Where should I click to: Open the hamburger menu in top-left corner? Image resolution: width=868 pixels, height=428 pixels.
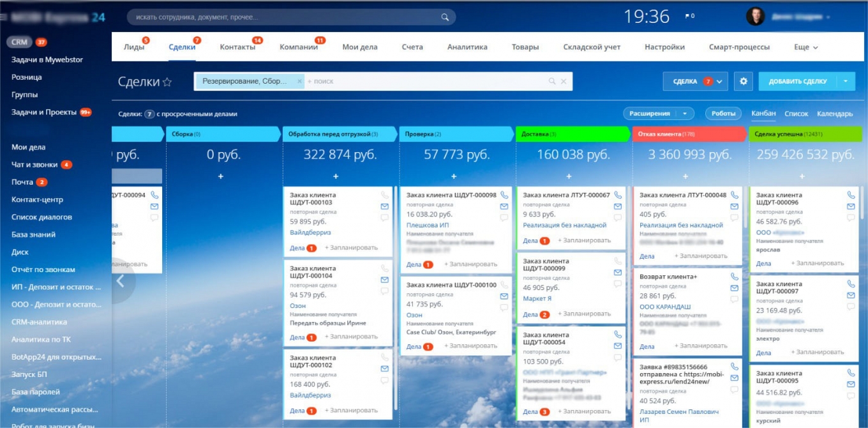tap(4, 17)
